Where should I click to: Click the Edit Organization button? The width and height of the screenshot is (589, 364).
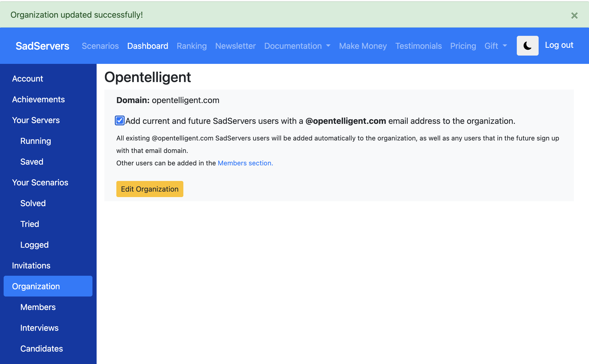point(150,189)
